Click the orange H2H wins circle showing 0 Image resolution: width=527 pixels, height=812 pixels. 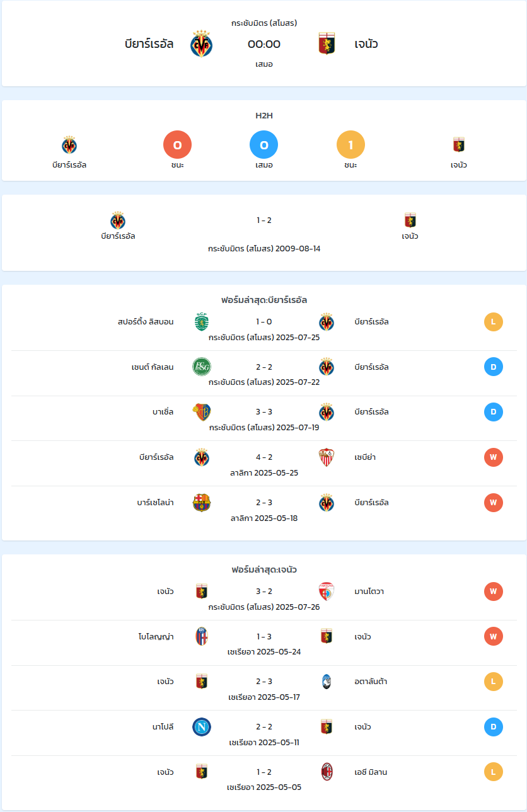(x=177, y=145)
